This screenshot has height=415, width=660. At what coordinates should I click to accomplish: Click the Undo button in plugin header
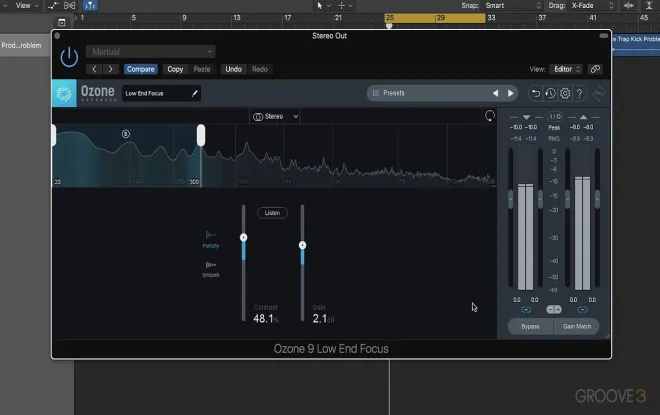(233, 69)
